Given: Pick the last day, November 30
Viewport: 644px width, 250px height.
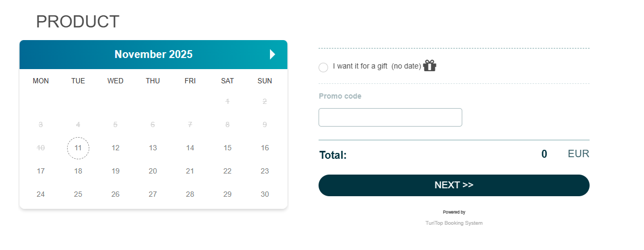Looking at the screenshot, I should click(265, 194).
